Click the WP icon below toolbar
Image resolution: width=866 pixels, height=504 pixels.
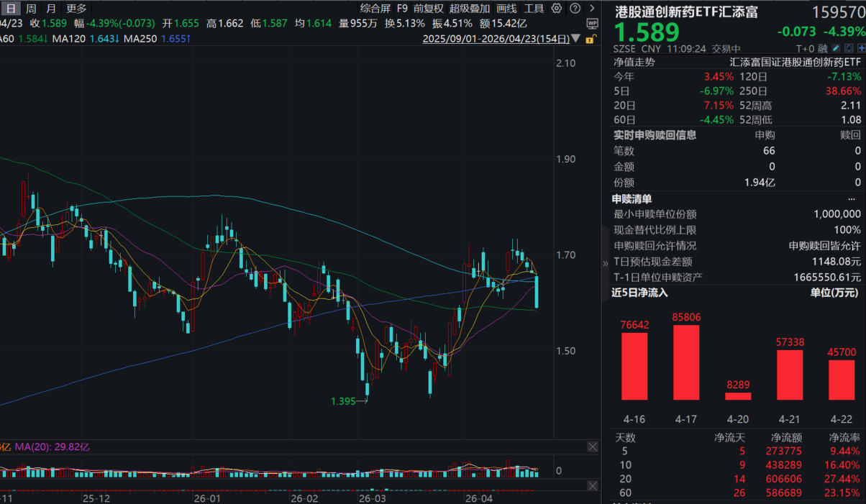coord(593,24)
